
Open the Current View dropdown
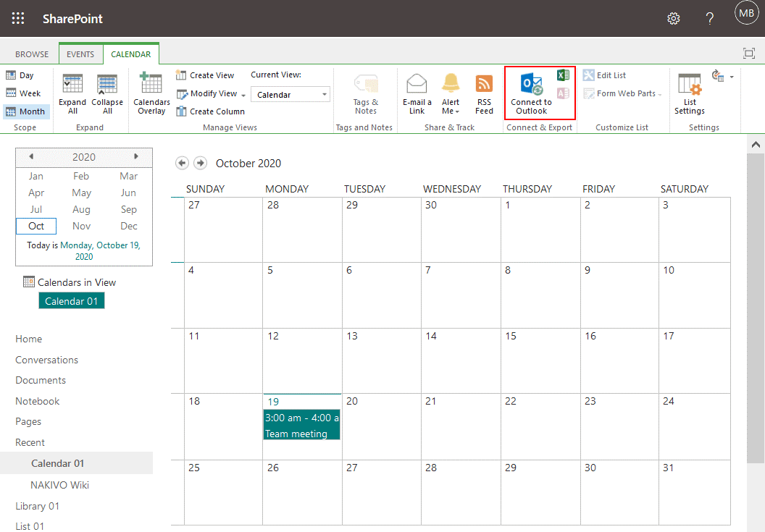[x=290, y=94]
